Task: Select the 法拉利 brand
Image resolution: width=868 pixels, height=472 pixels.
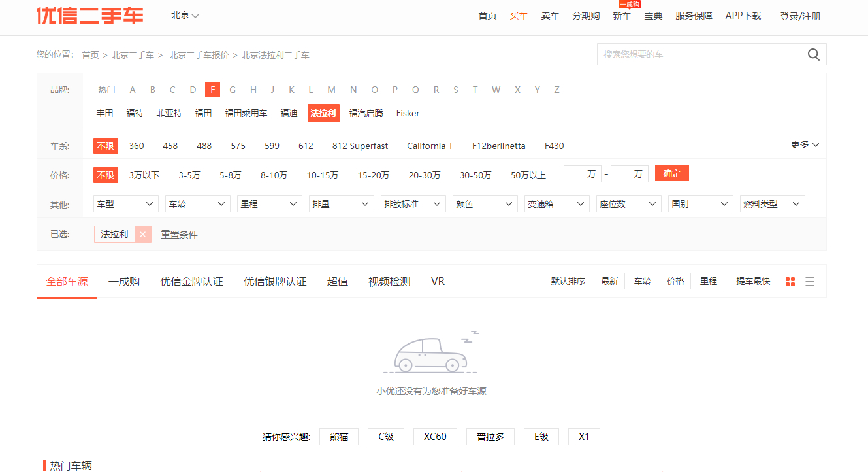Action: tap(323, 113)
